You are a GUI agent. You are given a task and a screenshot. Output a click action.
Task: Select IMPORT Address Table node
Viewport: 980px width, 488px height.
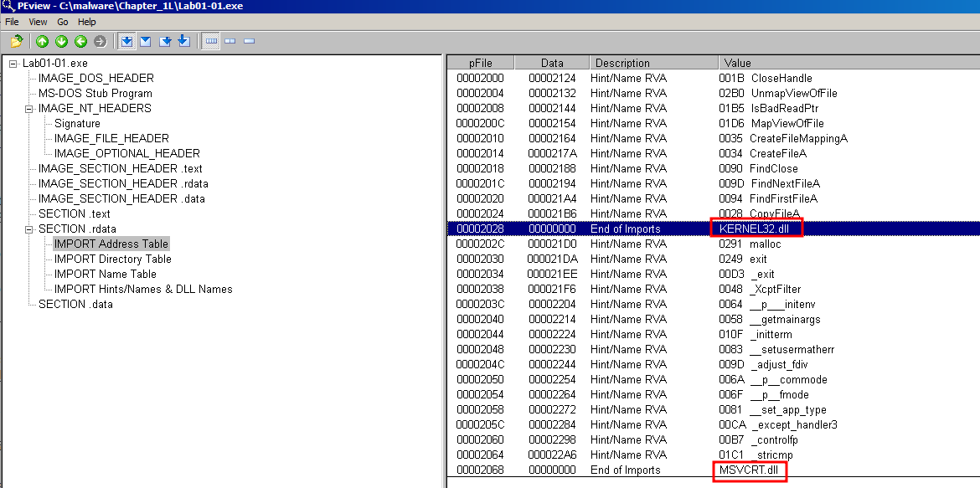(x=111, y=244)
